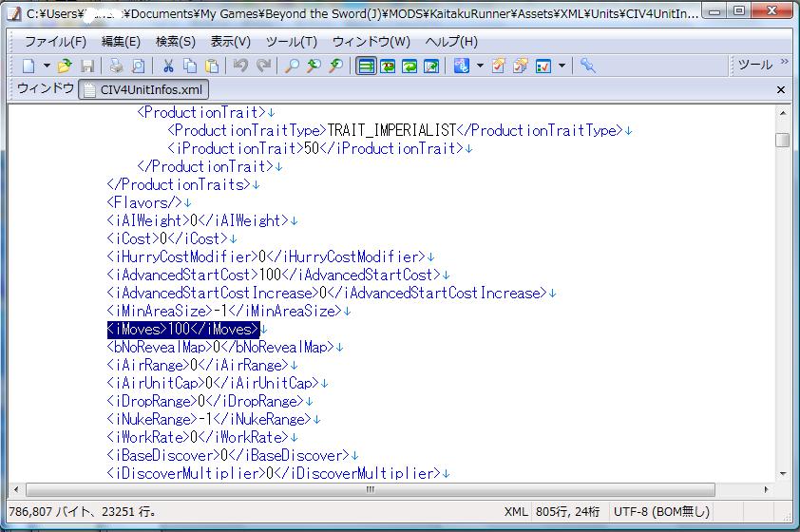Click the Print icon

[116, 66]
